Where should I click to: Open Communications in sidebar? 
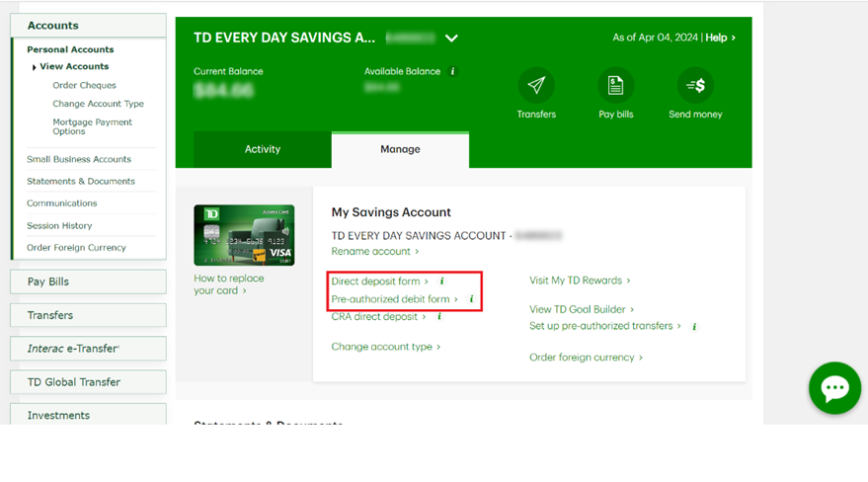pyautogui.click(x=61, y=203)
